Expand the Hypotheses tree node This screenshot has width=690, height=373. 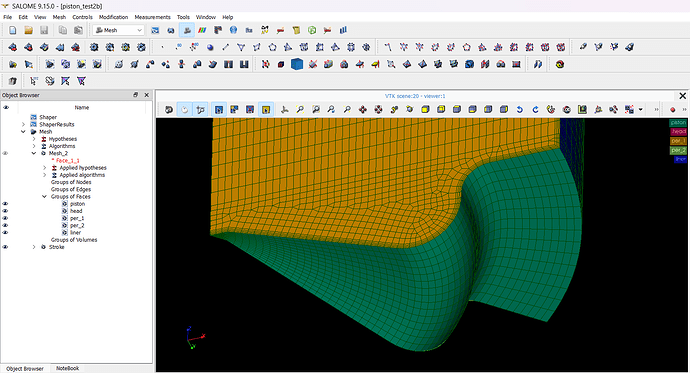coord(34,139)
